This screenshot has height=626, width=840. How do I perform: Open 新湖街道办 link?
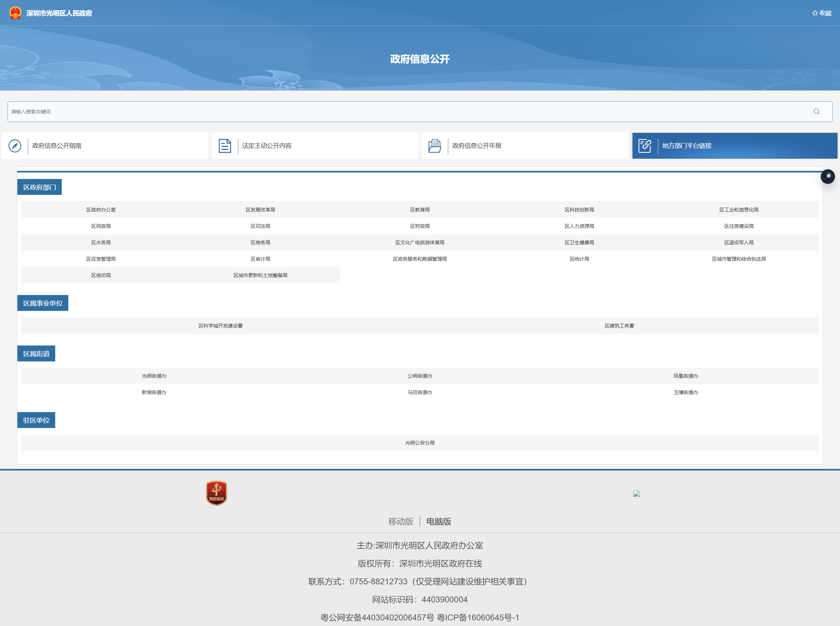154,392
